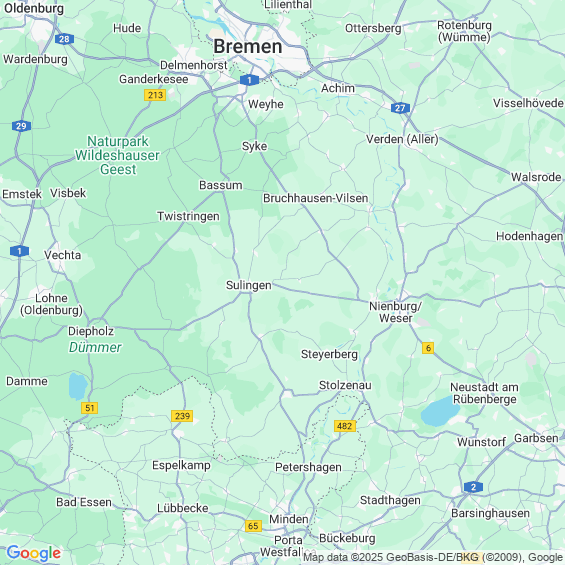Select the Sulingen town label
This screenshot has height=565, width=565.
pyautogui.click(x=249, y=285)
